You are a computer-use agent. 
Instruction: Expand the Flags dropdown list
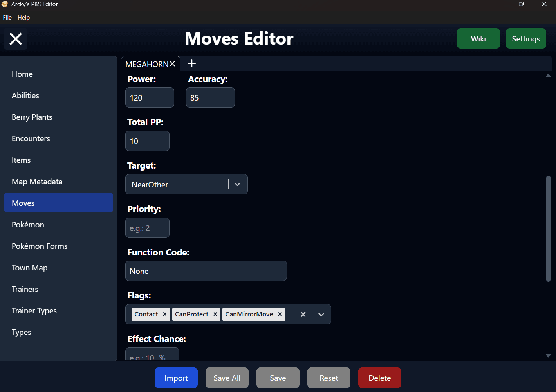[x=321, y=314]
